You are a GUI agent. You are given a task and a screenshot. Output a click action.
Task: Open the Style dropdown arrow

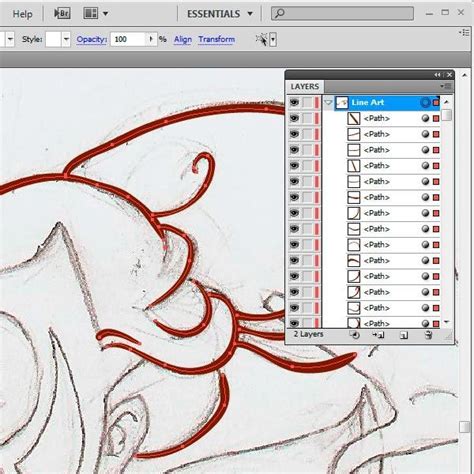pyautogui.click(x=66, y=39)
